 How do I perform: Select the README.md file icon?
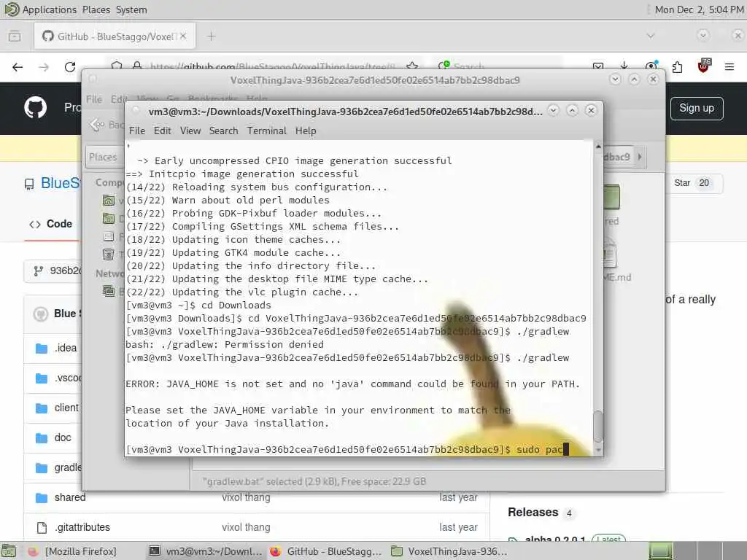pos(611,255)
